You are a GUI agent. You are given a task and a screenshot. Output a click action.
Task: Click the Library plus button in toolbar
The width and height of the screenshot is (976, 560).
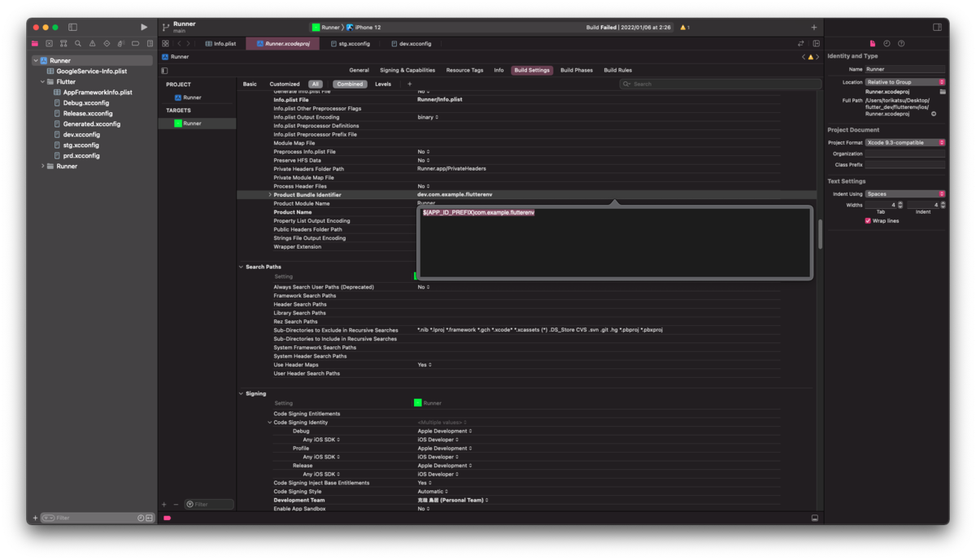click(813, 27)
